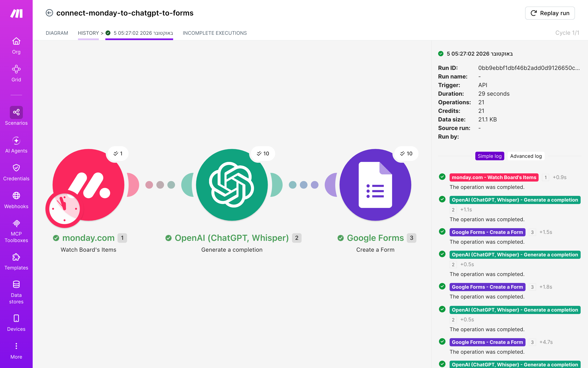
Task: Click the Google Forms module label
Action: (375, 238)
